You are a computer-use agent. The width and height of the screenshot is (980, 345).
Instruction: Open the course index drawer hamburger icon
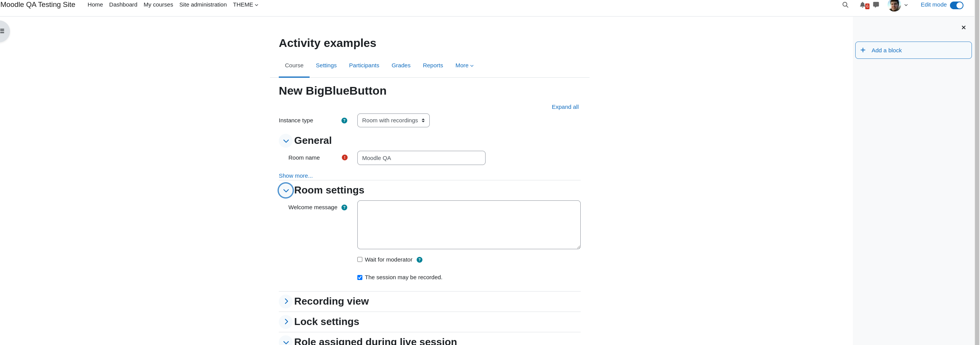pyautogui.click(x=2, y=31)
